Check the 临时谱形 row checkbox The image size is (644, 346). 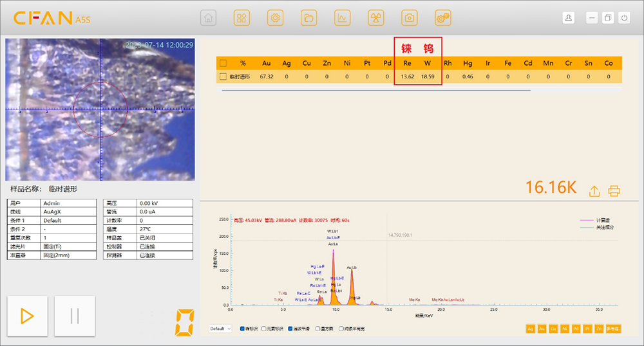click(x=223, y=77)
